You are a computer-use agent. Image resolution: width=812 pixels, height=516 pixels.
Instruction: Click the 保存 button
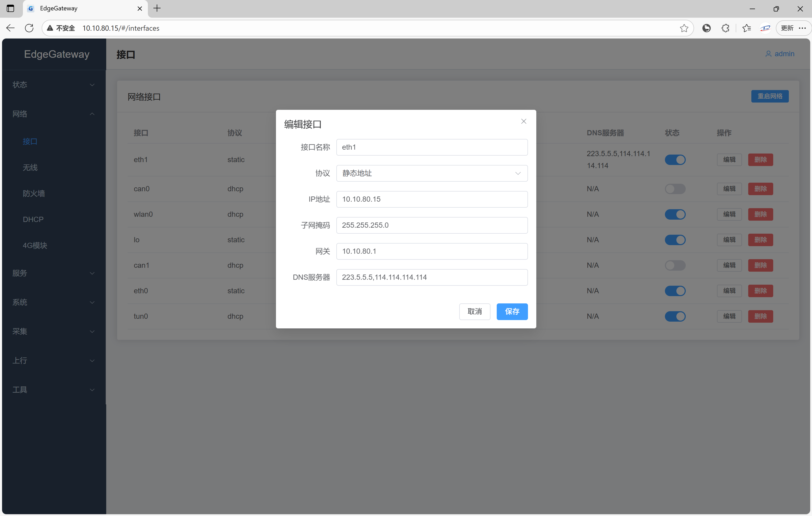click(x=512, y=311)
